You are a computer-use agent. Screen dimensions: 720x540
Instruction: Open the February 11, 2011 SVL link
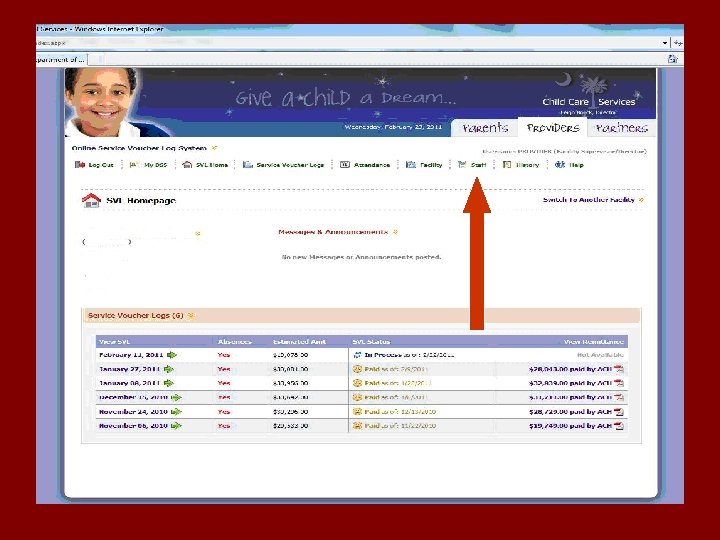[x=131, y=355]
